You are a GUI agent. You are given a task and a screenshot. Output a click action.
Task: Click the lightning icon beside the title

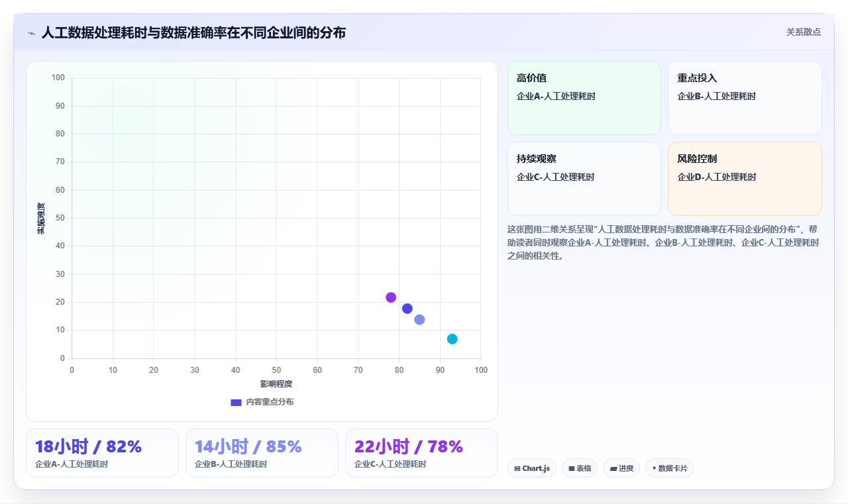pos(31,33)
